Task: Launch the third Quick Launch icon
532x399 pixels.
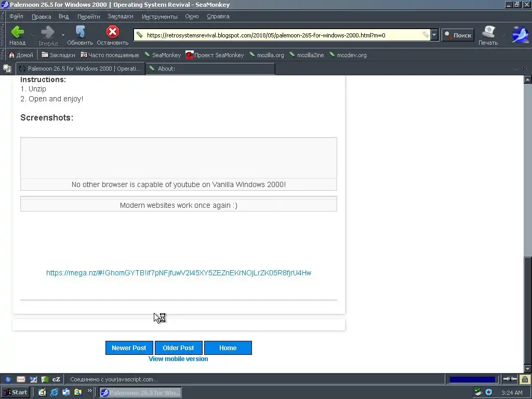Action: 66,393
